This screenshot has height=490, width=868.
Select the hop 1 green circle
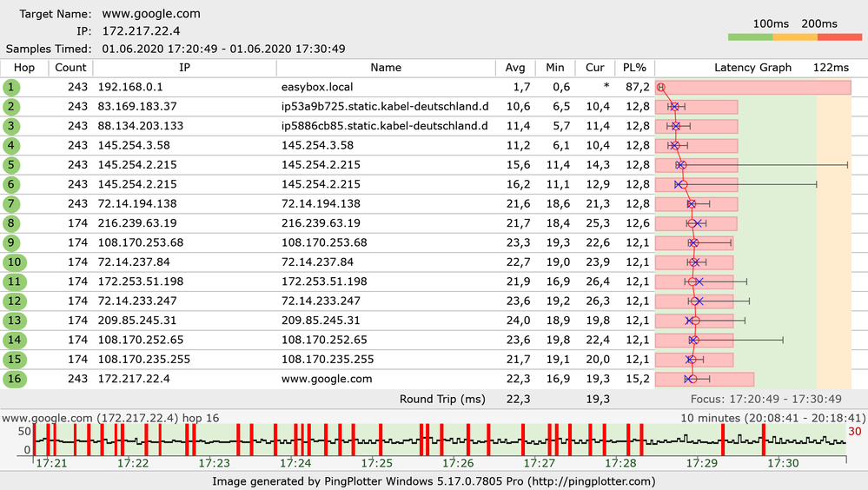(x=11, y=88)
